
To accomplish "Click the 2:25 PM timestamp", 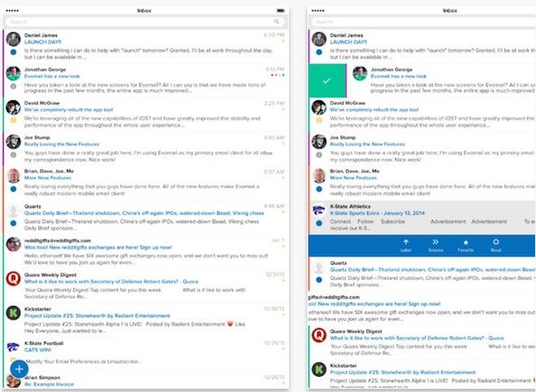I will pyautogui.click(x=274, y=103).
